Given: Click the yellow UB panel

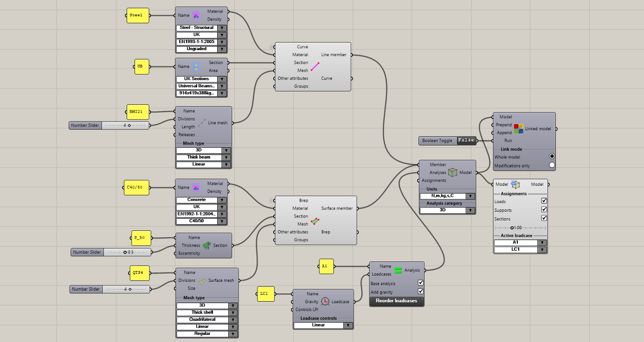Looking at the screenshot, I should (x=142, y=67).
